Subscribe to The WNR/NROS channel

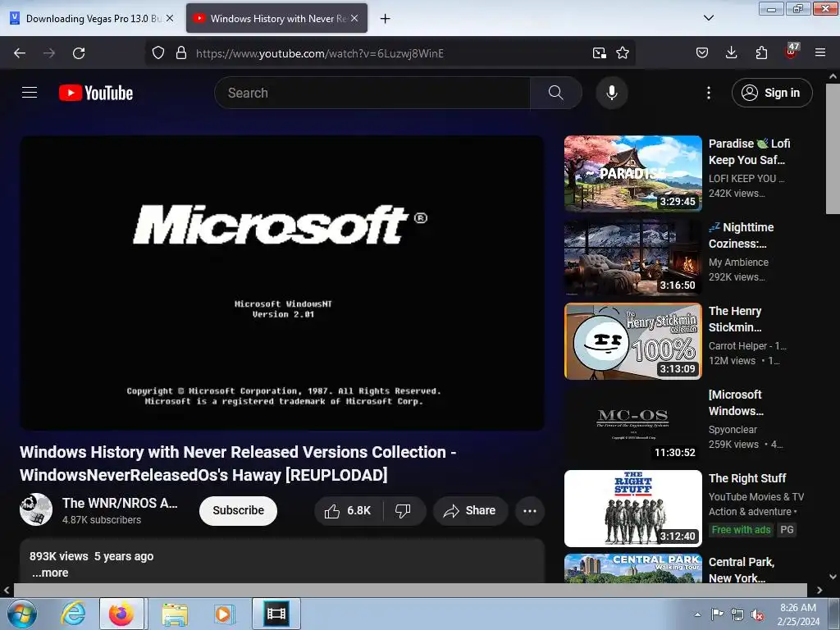point(238,510)
